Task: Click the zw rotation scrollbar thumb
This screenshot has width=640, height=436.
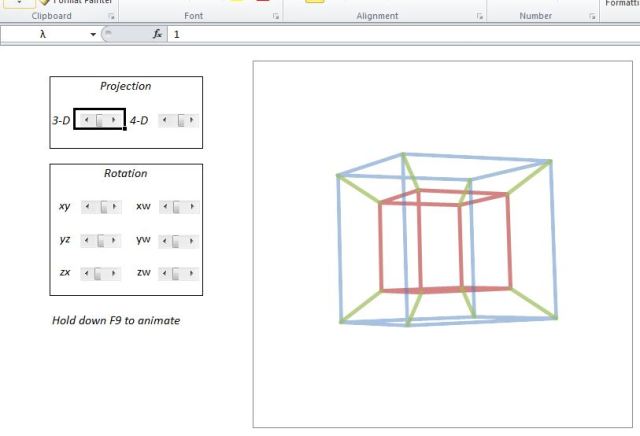Action: (177, 274)
